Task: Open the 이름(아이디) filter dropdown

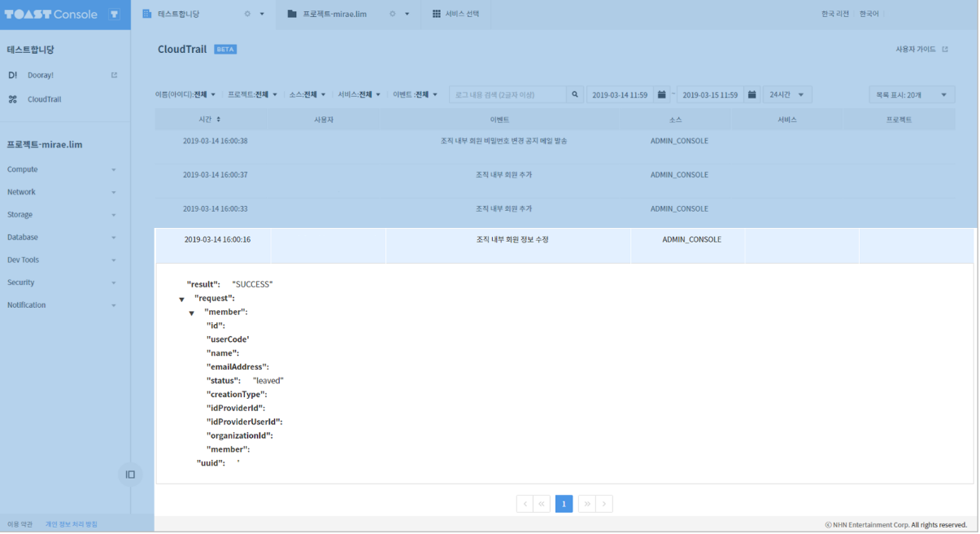Action: tap(187, 94)
